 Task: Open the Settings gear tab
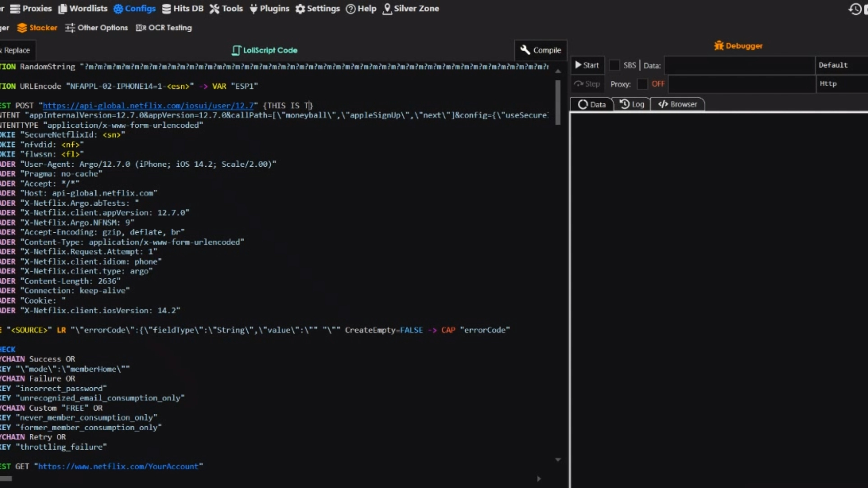(318, 9)
